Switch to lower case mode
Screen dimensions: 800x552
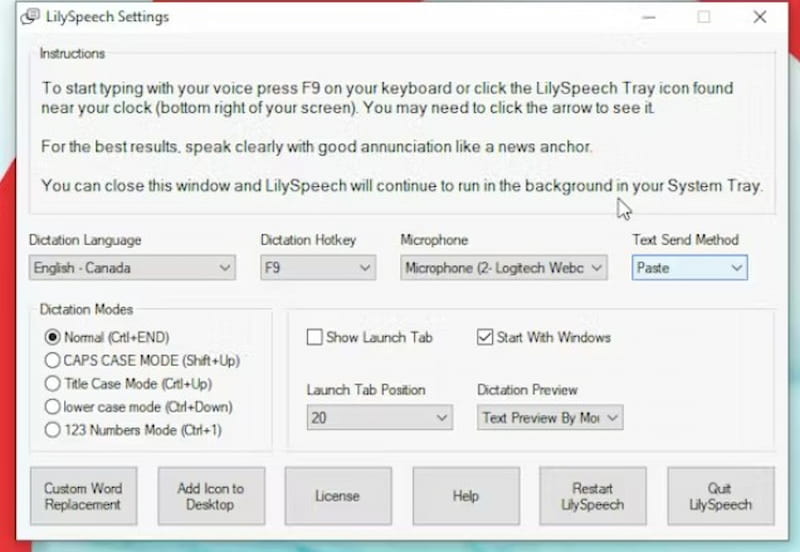pos(52,407)
